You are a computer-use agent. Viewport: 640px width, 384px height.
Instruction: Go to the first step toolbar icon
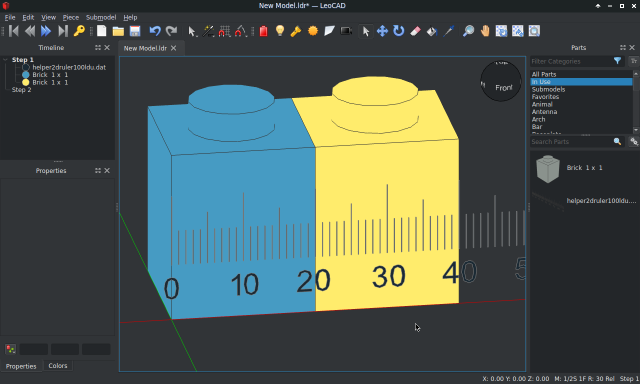(13, 31)
